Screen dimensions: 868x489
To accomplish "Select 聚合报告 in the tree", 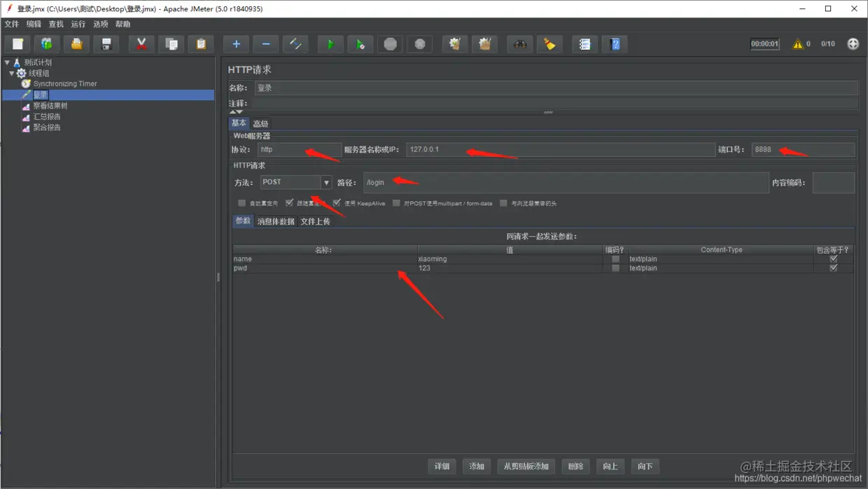I will (47, 128).
